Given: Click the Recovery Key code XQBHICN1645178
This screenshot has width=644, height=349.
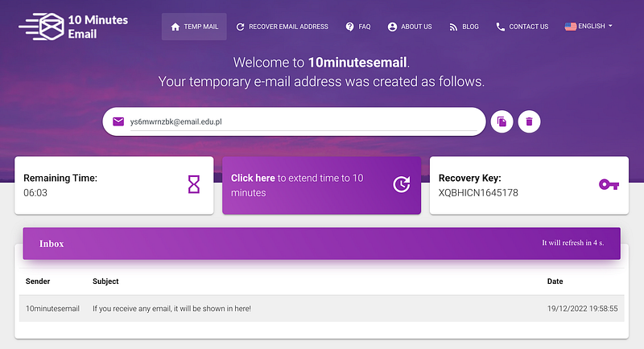Looking at the screenshot, I should pyautogui.click(x=478, y=193).
